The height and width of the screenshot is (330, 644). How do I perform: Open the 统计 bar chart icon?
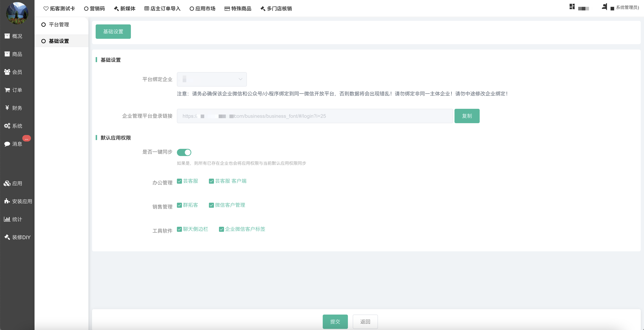(x=7, y=219)
